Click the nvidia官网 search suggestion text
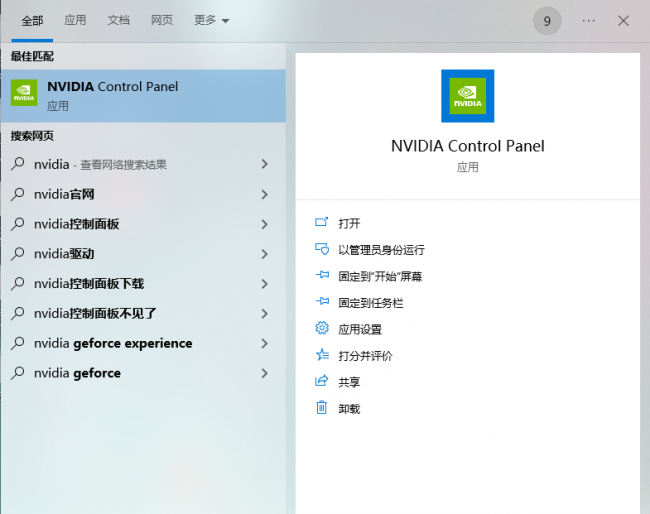Image resolution: width=650 pixels, height=514 pixels. pyautogui.click(x=64, y=194)
